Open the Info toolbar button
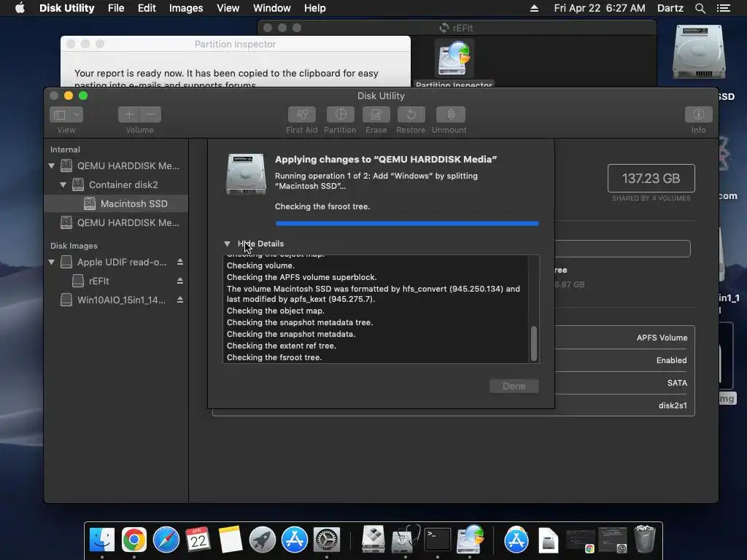Viewport: 747px width, 560px height. pos(698,114)
